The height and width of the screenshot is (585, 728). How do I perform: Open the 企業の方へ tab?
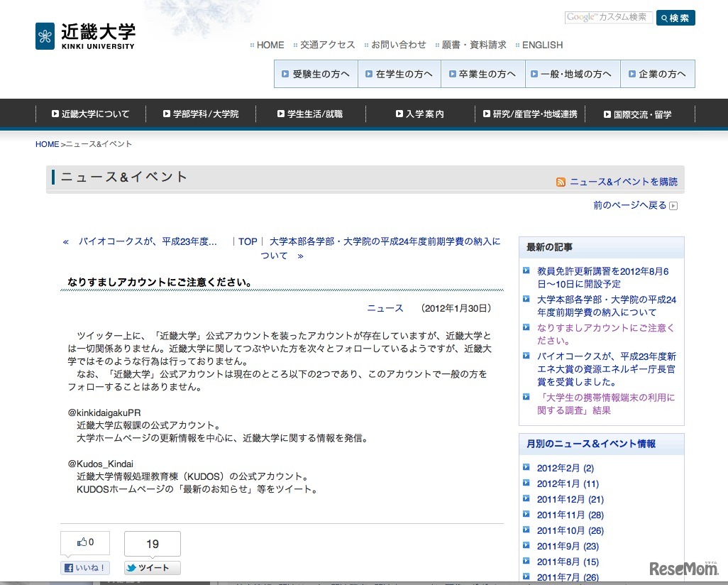pyautogui.click(x=657, y=74)
